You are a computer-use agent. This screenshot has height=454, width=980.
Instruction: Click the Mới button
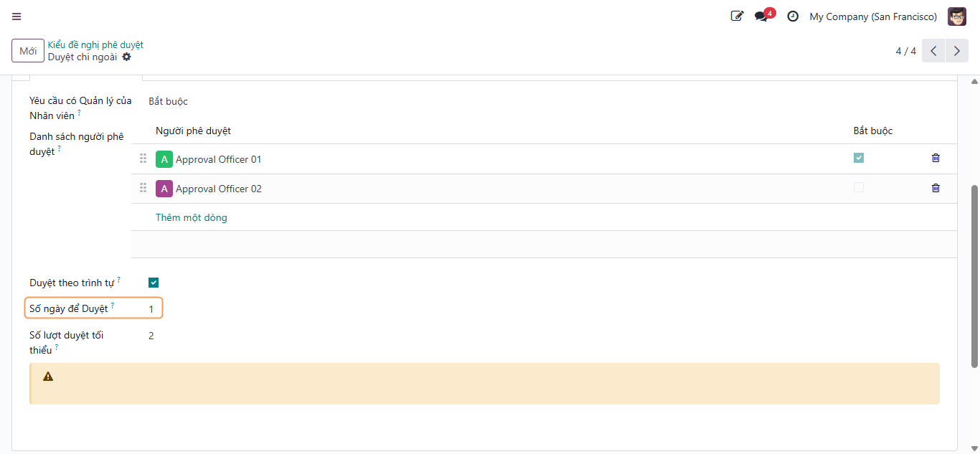[28, 51]
